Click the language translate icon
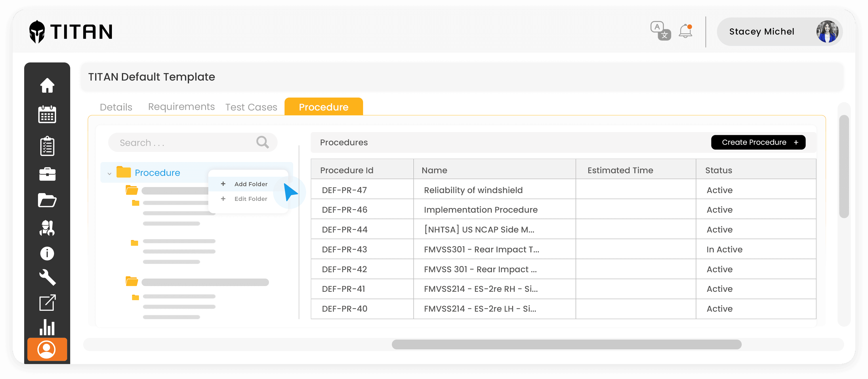This screenshot has height=379, width=868. click(x=661, y=31)
